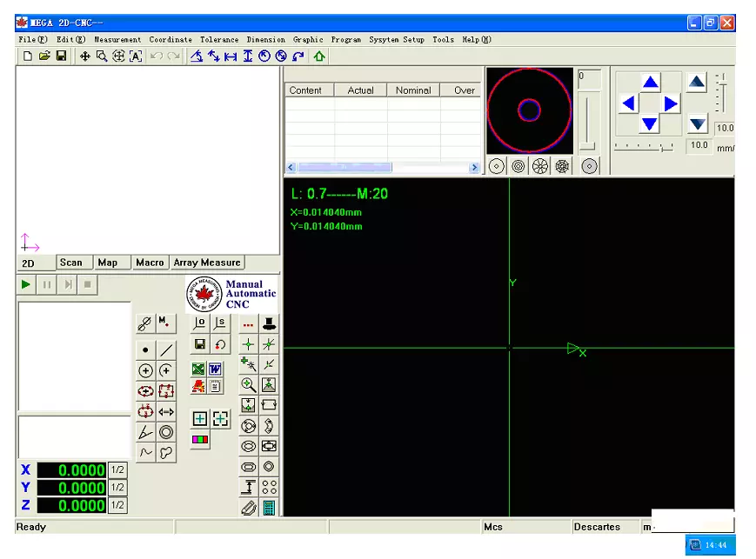Click the magnifier zoom tool in right tool column

click(249, 384)
